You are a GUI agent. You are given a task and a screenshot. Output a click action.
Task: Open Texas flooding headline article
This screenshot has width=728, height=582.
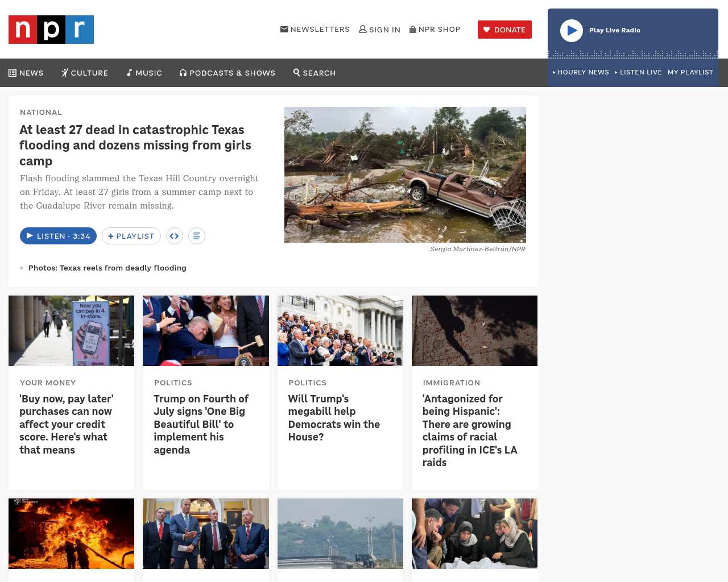[135, 145]
